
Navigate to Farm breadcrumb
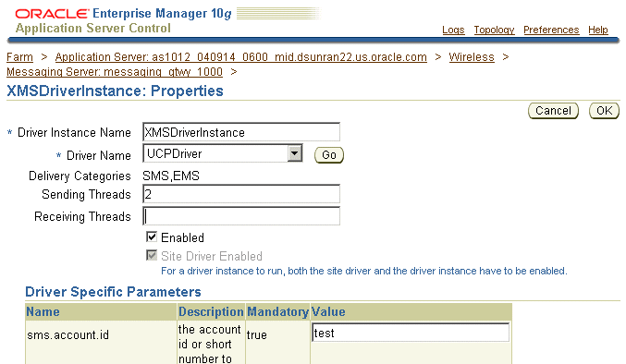coord(19,57)
